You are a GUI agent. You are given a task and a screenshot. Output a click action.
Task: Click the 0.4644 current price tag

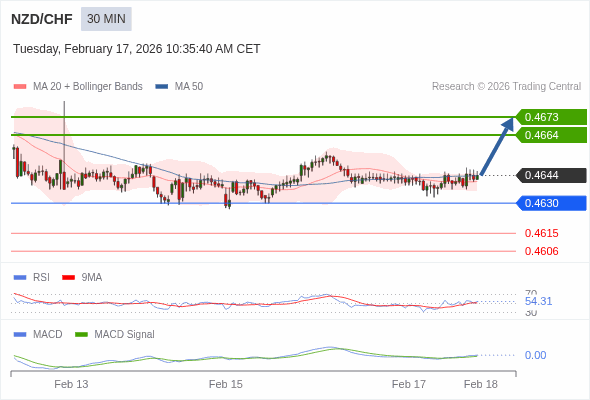(551, 175)
